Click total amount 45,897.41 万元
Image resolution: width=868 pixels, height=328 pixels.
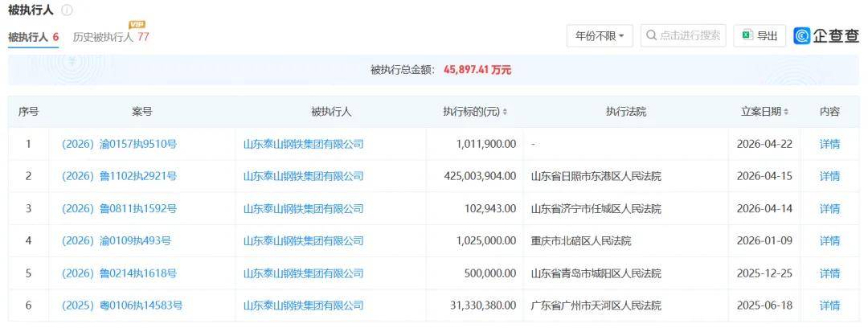477,71
